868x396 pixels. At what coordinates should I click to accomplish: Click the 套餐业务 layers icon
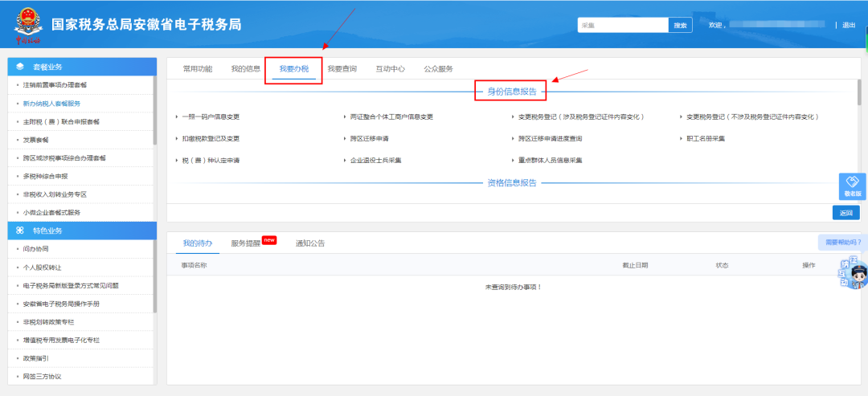tap(19, 66)
